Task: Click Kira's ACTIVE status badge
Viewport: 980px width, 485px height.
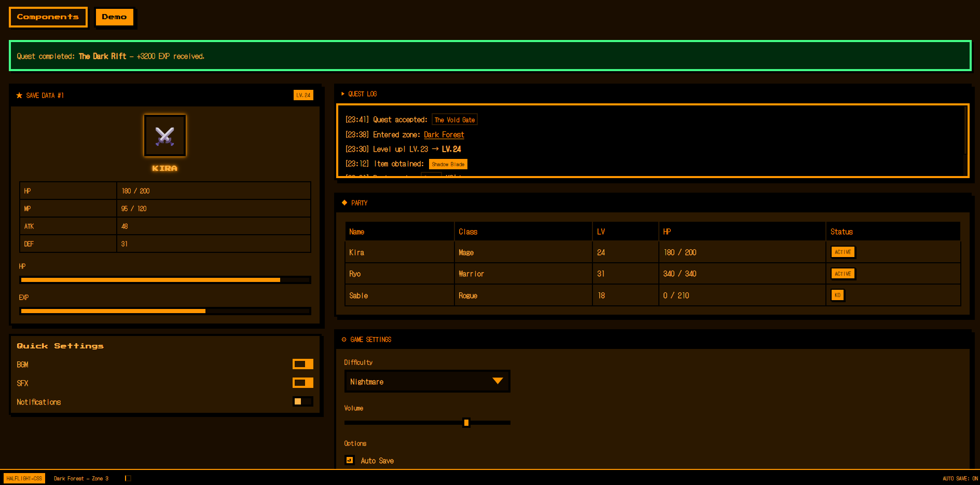Action: (843, 252)
